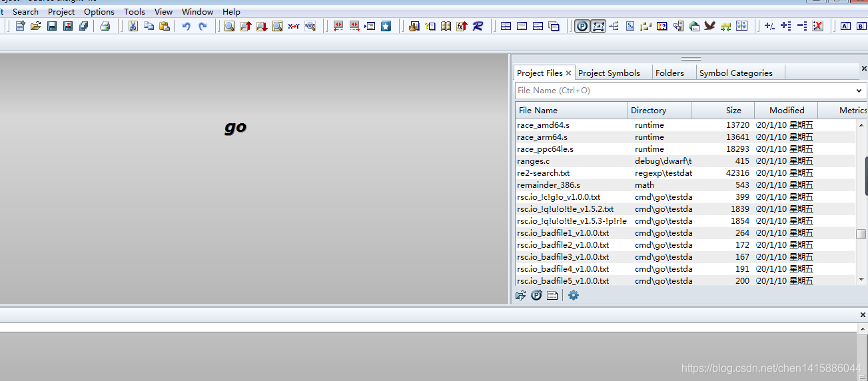Open the Search menu
This screenshot has width=868, height=381.
point(25,11)
